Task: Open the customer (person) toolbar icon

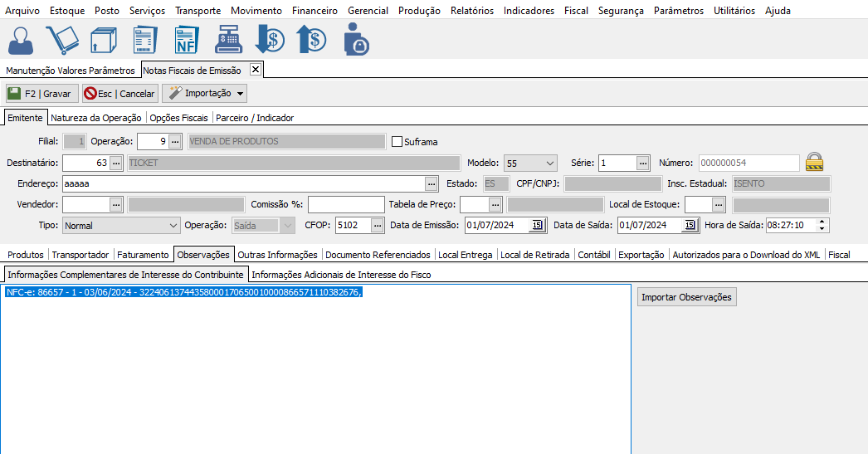Action: 22,40
